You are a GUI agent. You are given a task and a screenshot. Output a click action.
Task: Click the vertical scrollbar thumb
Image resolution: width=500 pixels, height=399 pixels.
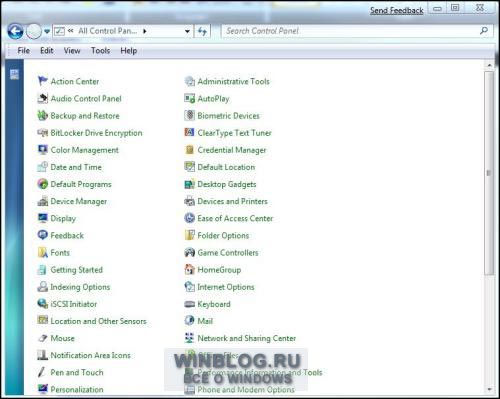click(x=489, y=173)
